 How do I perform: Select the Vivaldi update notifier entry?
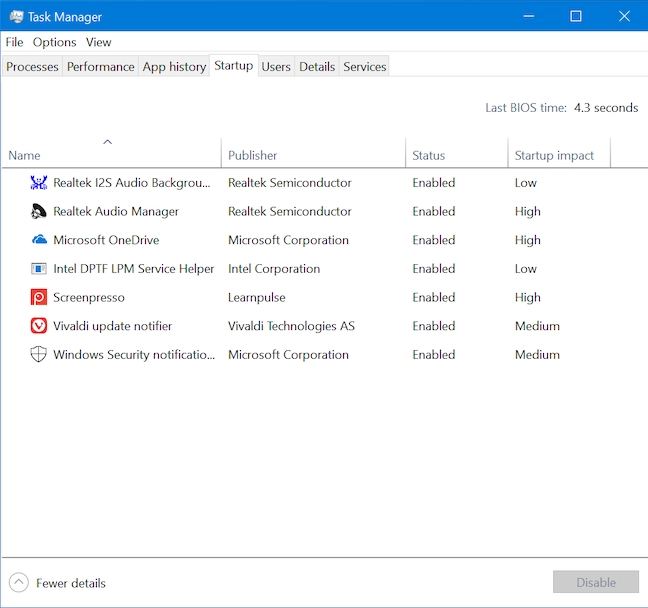112,326
